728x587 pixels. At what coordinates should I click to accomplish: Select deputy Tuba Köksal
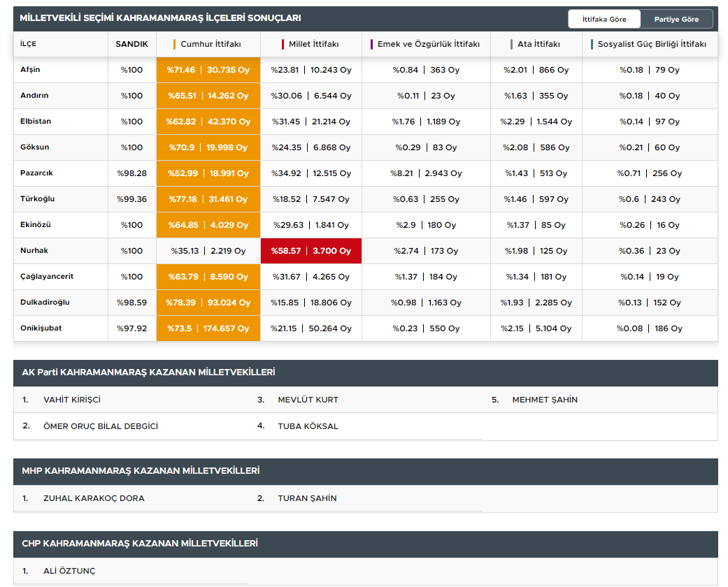point(308,426)
